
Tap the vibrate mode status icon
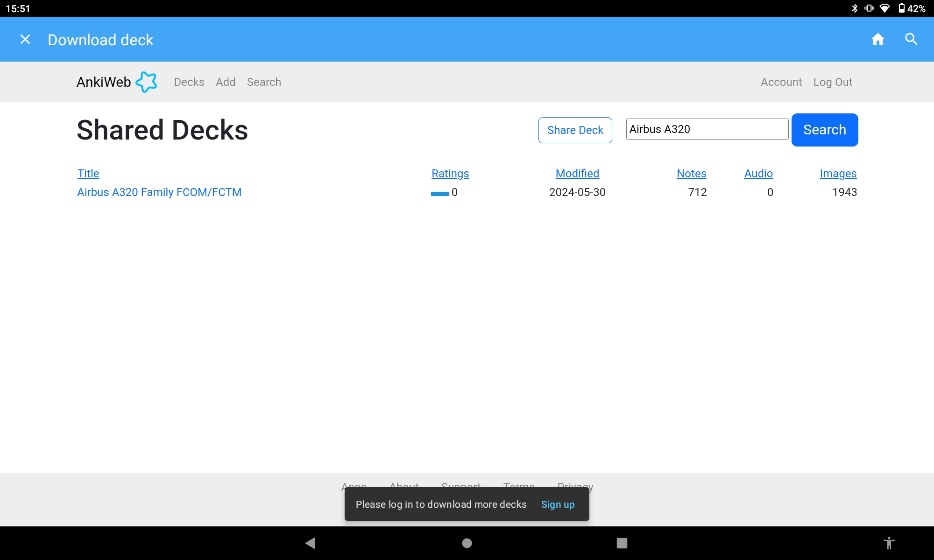pyautogui.click(x=869, y=8)
